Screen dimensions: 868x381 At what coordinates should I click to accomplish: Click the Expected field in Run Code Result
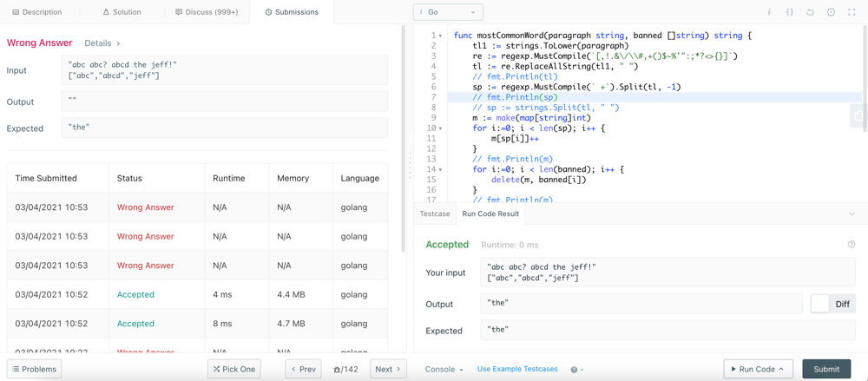coord(667,331)
